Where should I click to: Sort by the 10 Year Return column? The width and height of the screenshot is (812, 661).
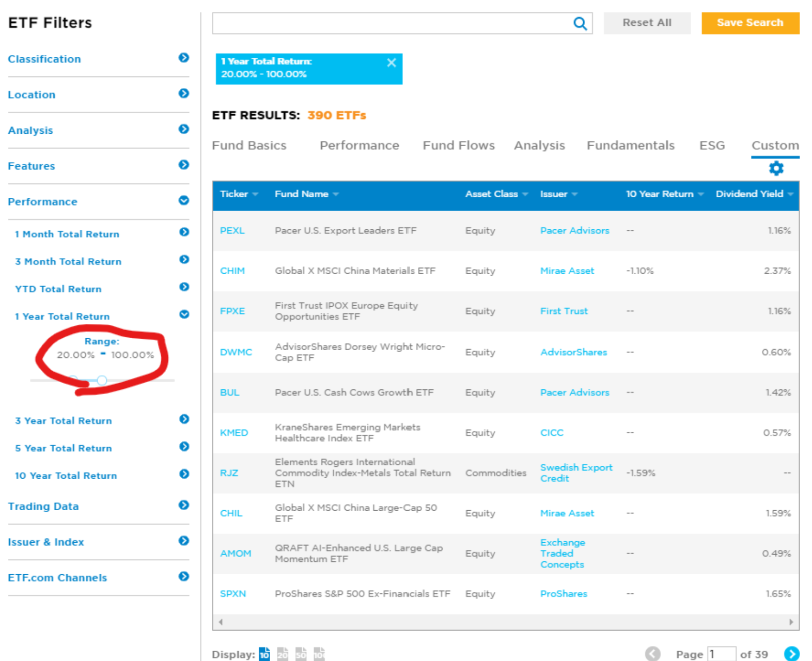665,194
